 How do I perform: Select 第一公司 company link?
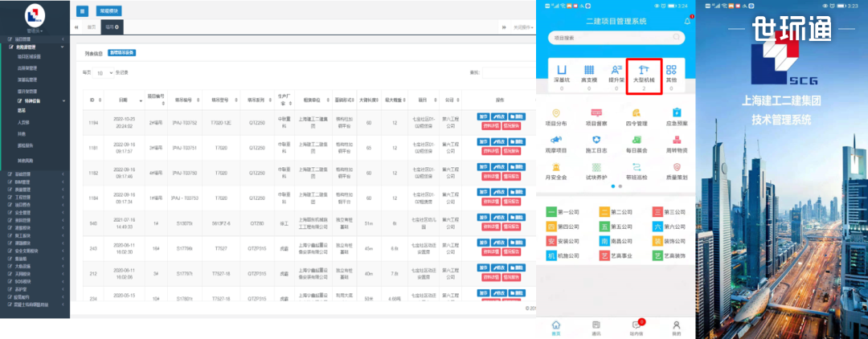pos(562,213)
